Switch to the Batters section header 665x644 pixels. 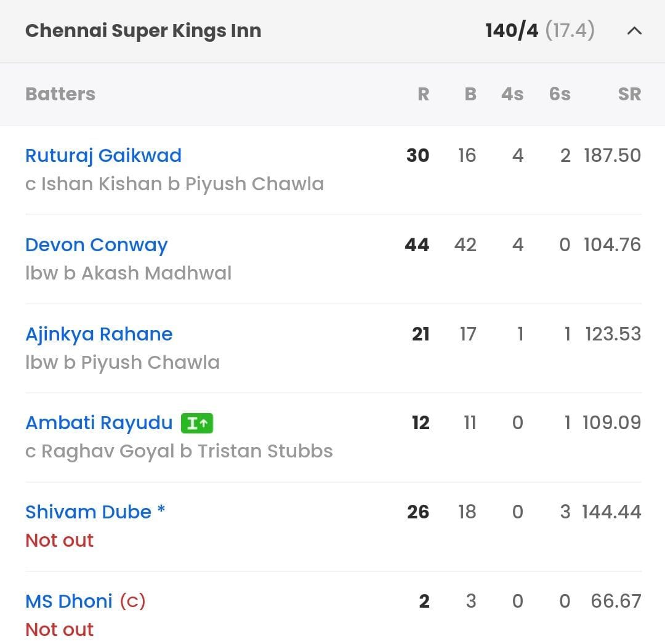pos(60,94)
